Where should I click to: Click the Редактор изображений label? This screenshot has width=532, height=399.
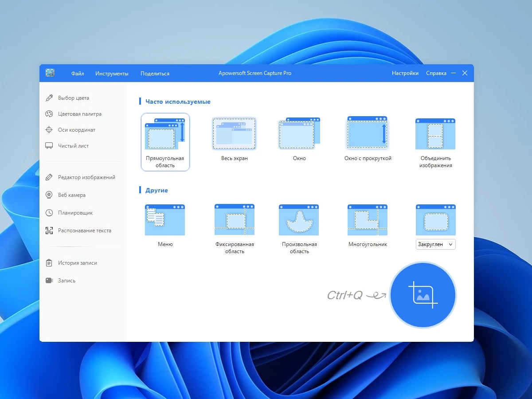(86, 177)
